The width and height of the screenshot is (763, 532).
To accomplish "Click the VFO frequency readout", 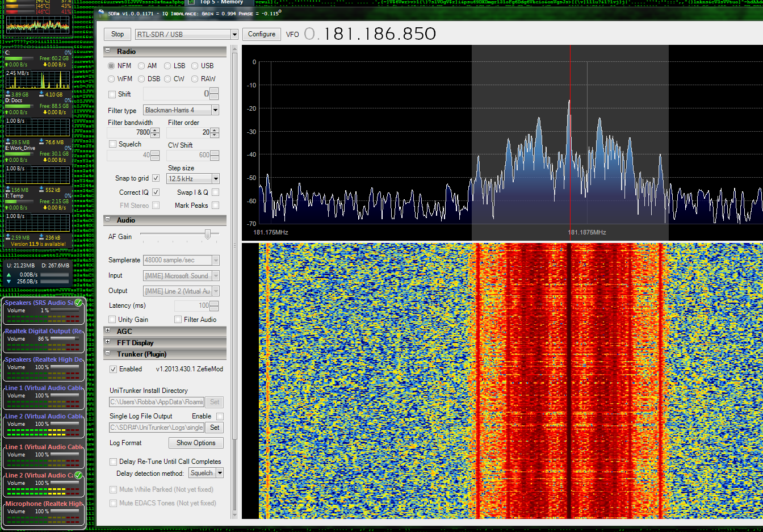I will (x=370, y=34).
